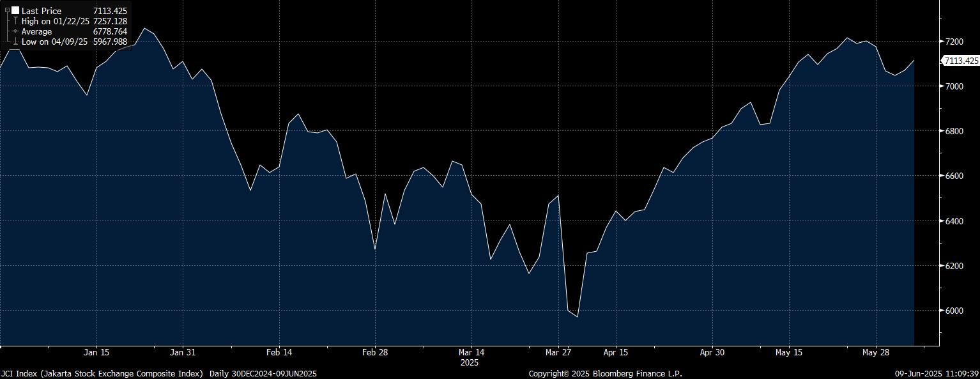Click the 6000 label on price axis

click(954, 311)
